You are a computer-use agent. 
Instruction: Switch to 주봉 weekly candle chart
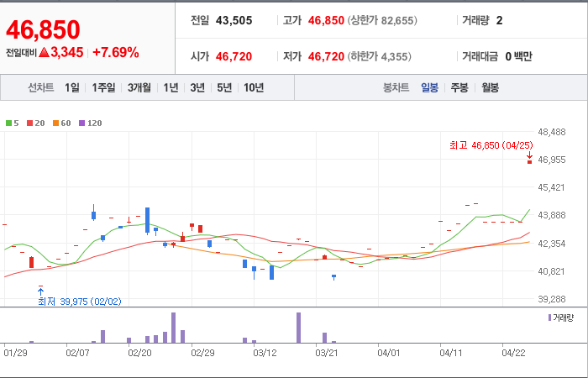pyautogui.click(x=459, y=87)
